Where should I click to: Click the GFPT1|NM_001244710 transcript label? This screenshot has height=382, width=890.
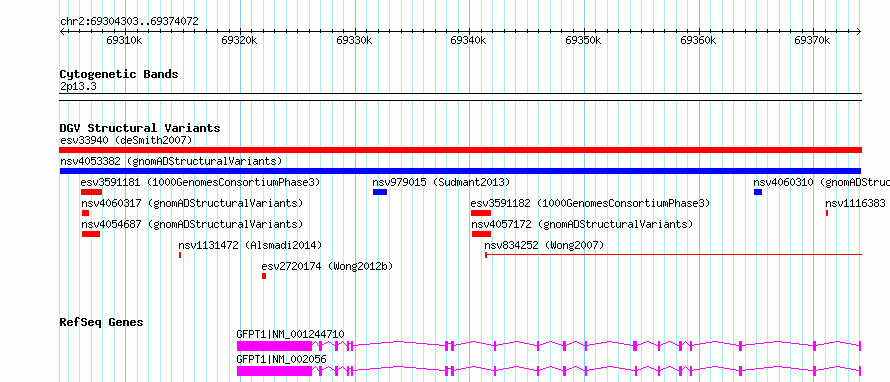coord(290,334)
